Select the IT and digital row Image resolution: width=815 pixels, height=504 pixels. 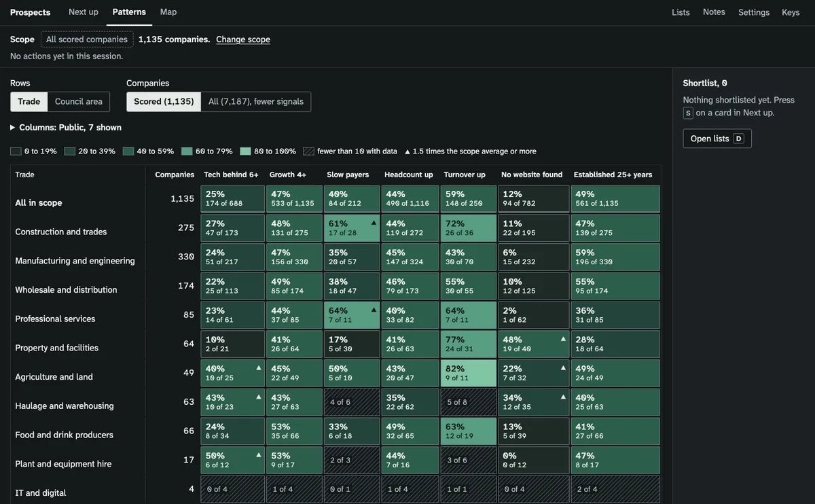(x=41, y=493)
